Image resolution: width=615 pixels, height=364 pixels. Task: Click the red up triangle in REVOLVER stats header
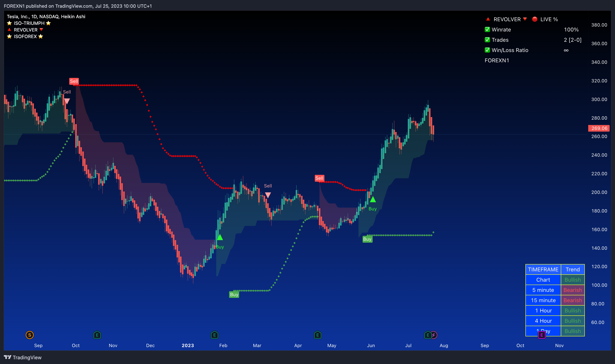[488, 19]
